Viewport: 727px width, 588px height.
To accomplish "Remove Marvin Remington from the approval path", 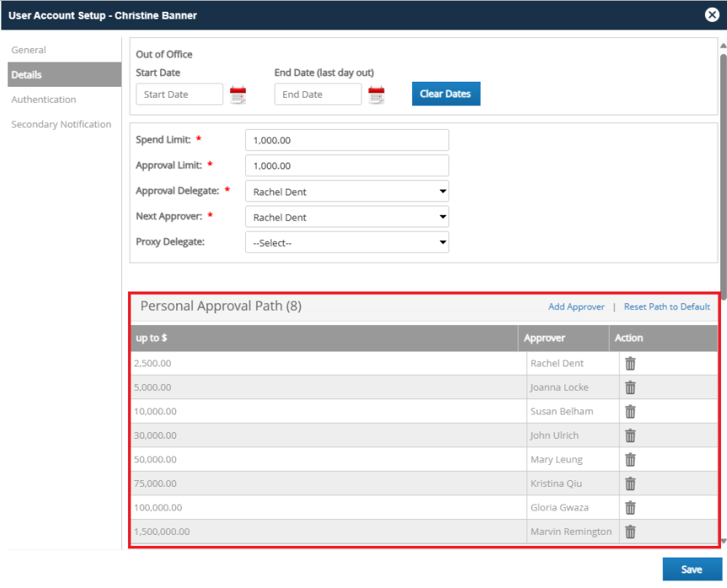I will (630, 532).
